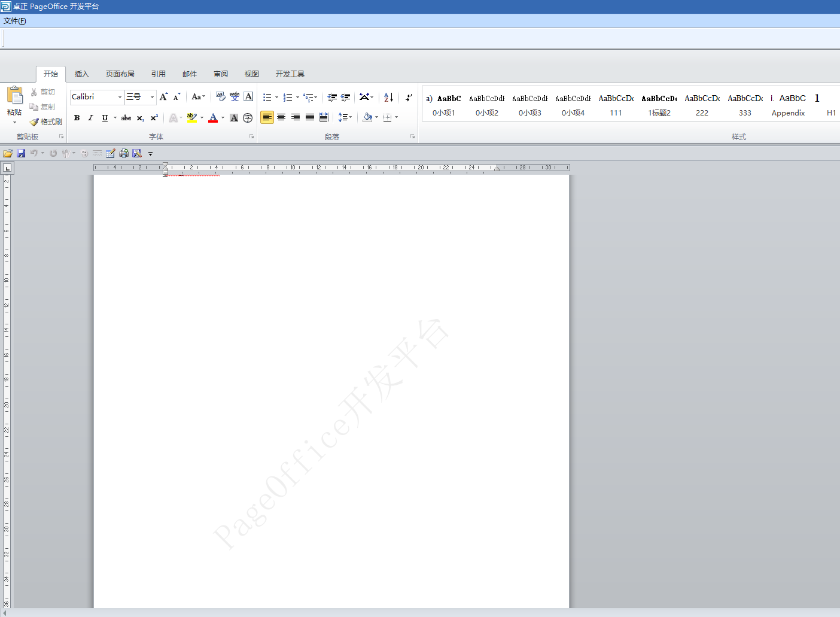Apply Character Border (boxed A) icon
The width and height of the screenshot is (840, 617).
tap(249, 97)
